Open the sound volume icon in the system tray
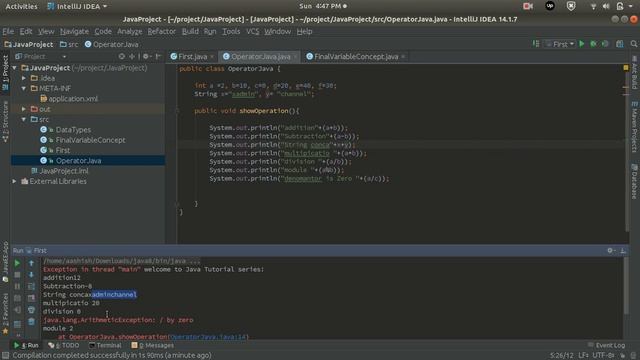 click(606, 6)
